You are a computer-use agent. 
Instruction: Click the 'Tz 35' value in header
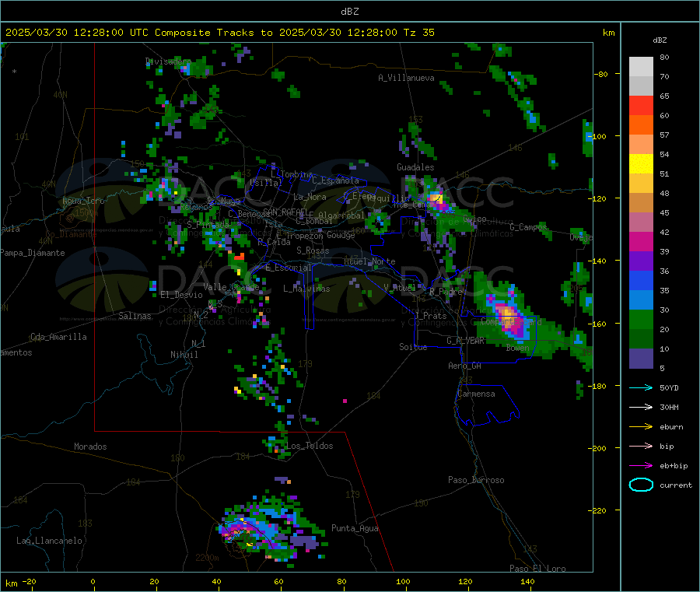[418, 33]
